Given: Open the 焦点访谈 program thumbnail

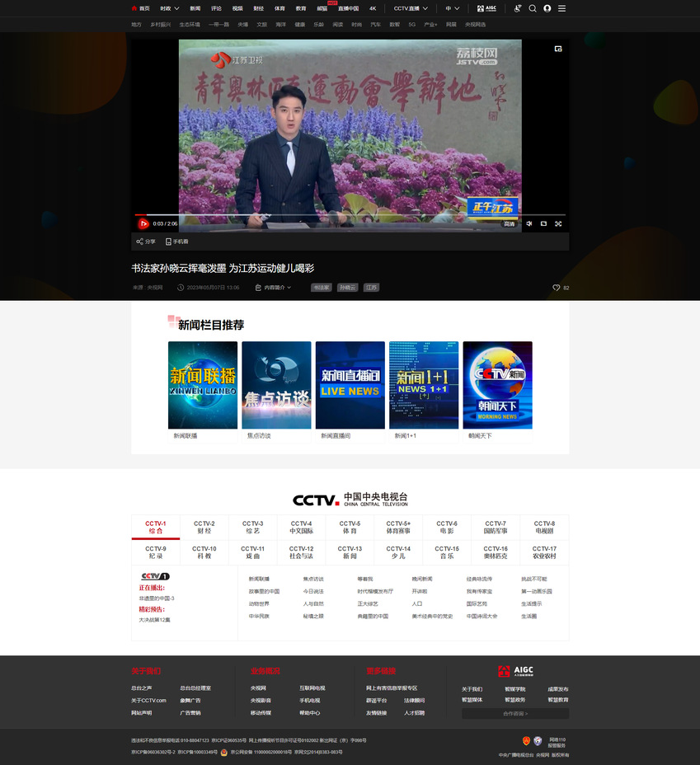Looking at the screenshot, I should coord(276,385).
